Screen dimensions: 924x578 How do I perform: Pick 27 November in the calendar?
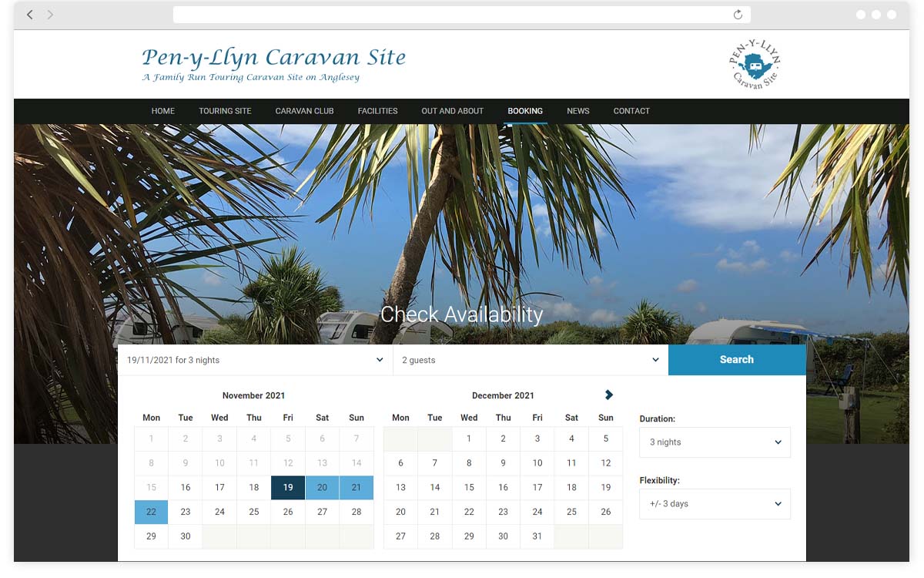click(323, 512)
